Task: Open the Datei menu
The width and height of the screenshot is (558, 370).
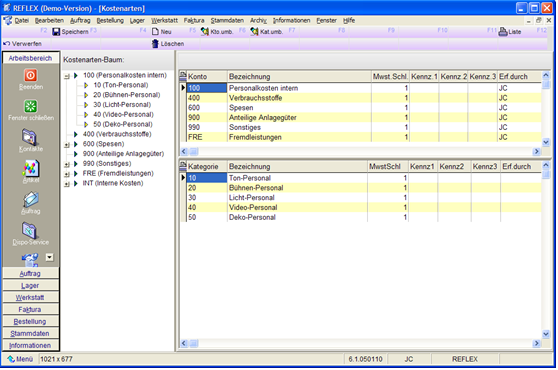Action: pos(21,20)
